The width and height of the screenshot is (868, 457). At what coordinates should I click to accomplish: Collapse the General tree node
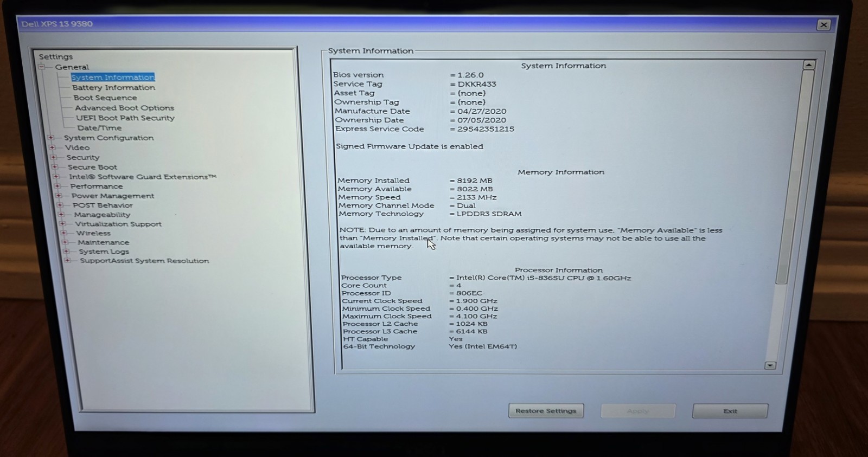pos(42,67)
